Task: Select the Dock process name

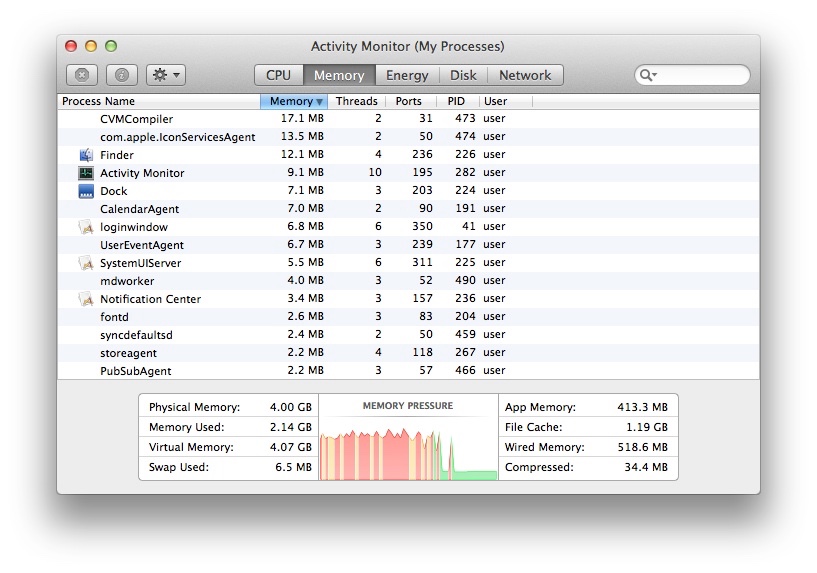Action: click(x=114, y=191)
